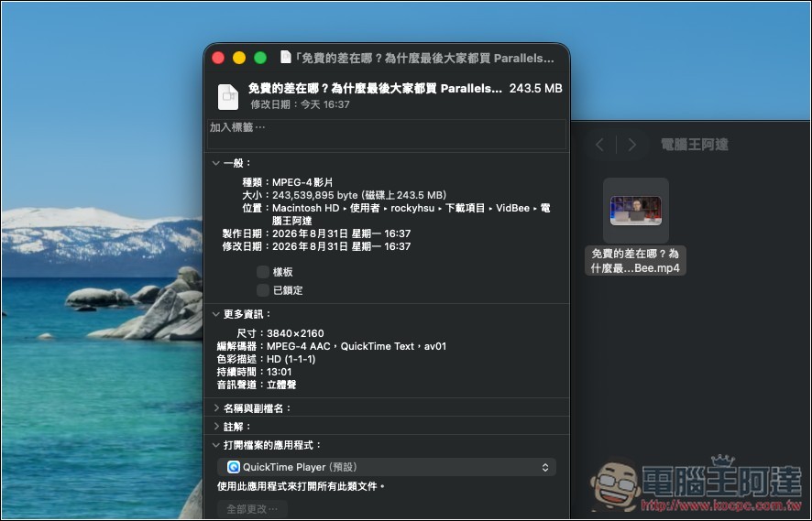
Task: Open the QuickTime Player (預設) app dropdown
Action: [x=387, y=467]
